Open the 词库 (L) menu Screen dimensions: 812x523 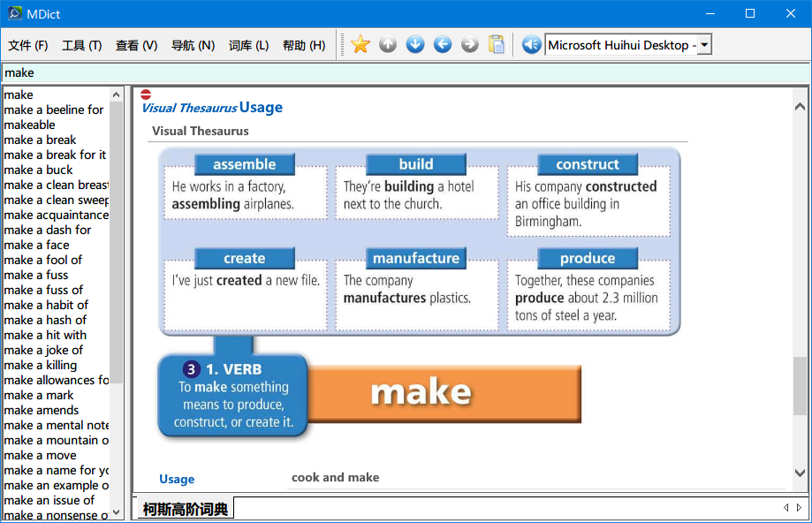pos(248,46)
